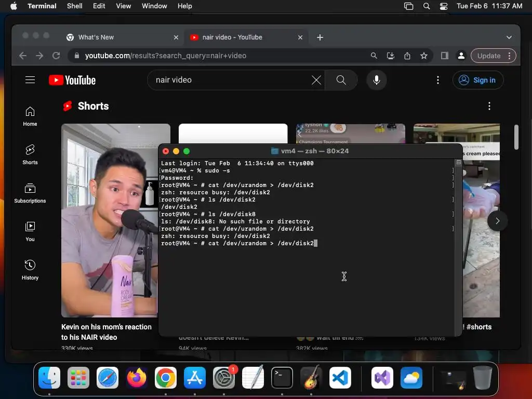Open Safari from the Dock

(108, 378)
